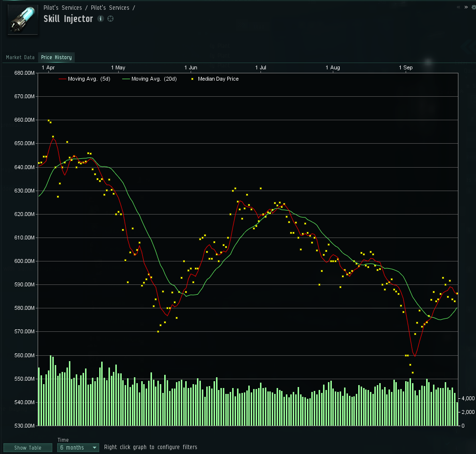Image resolution: width=476 pixels, height=454 pixels.
Task: Click the second Pilot's Services breadcrumb
Action: [110, 8]
